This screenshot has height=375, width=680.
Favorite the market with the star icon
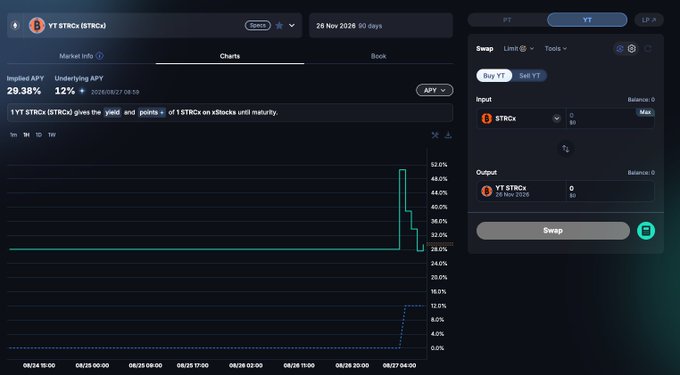279,26
